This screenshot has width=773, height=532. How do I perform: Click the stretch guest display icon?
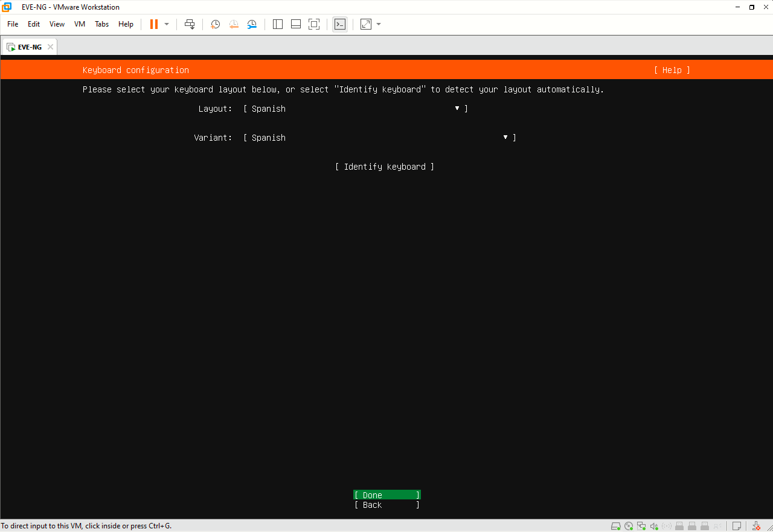pos(366,24)
